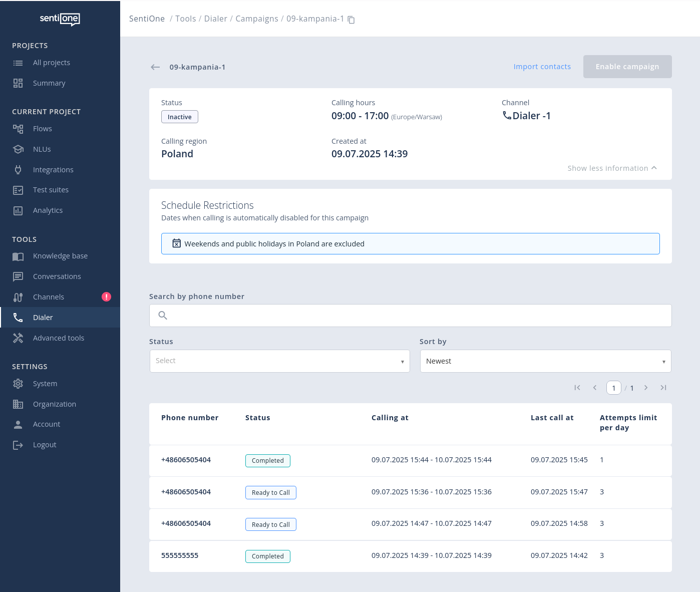Image resolution: width=700 pixels, height=592 pixels.
Task: Click the Knowledge base book icon
Action: click(x=18, y=256)
